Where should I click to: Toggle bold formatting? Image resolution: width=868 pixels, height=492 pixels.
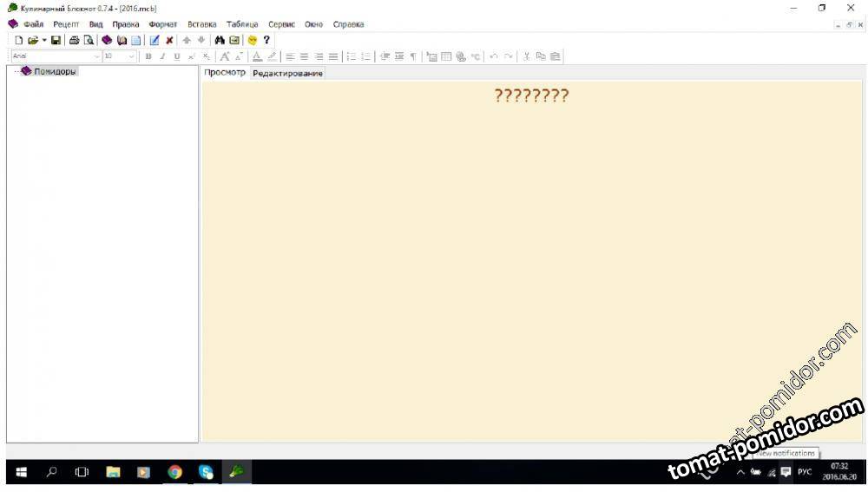148,56
